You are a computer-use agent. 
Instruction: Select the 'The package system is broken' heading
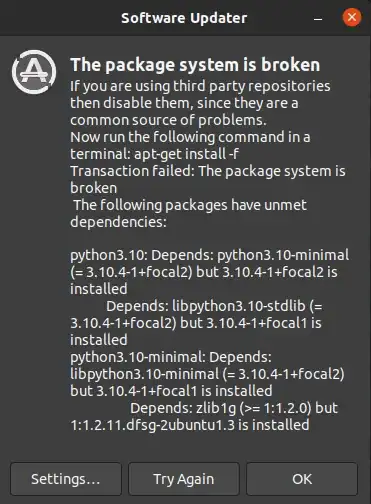pos(195,65)
